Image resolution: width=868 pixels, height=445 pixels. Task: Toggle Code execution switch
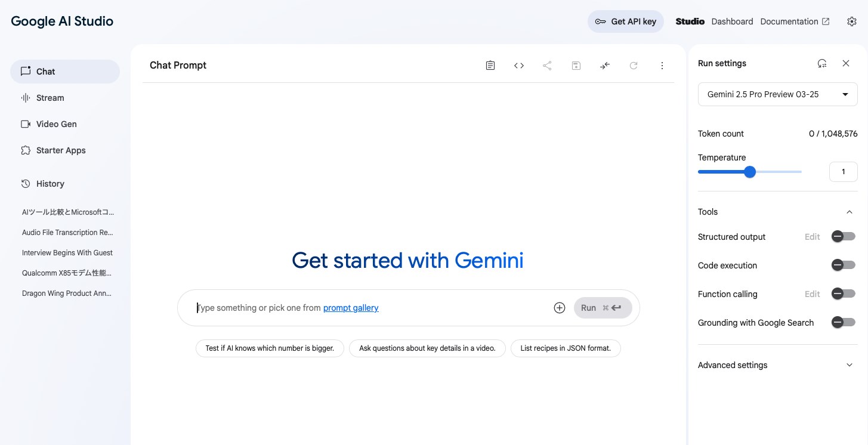[x=844, y=265]
